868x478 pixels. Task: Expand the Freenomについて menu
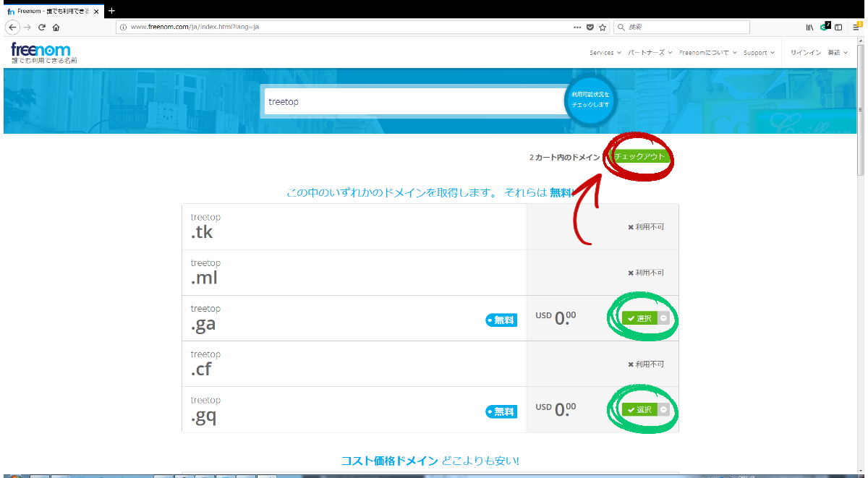coord(708,53)
